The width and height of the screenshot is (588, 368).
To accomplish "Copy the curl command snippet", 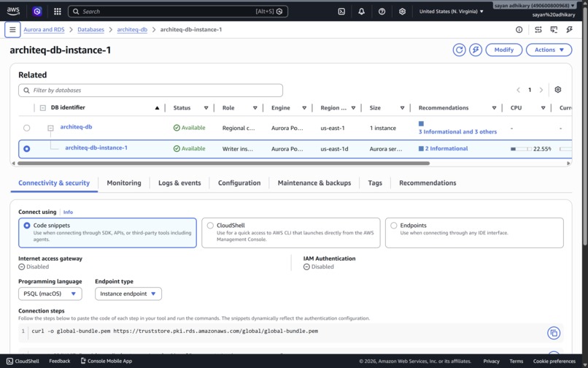I will point(554,333).
